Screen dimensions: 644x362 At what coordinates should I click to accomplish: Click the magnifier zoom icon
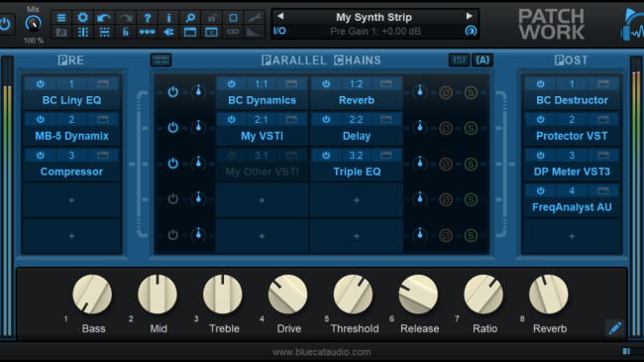click(190, 18)
